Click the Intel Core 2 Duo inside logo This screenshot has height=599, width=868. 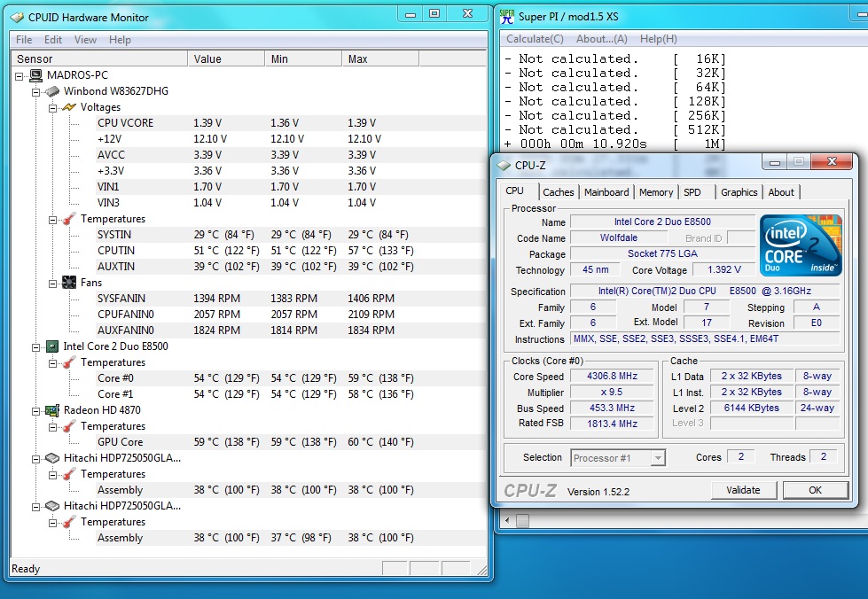coord(801,245)
